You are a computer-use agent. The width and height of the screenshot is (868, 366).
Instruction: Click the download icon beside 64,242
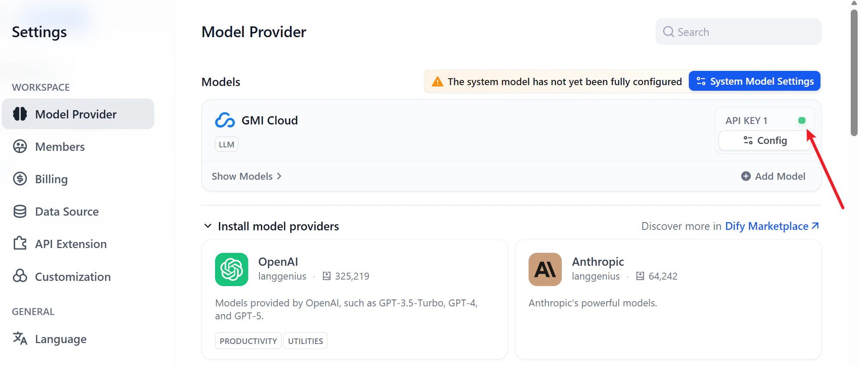click(640, 276)
